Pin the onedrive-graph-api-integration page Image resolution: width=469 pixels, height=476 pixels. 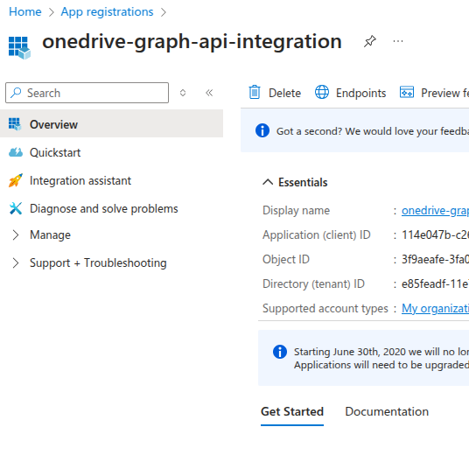click(x=370, y=41)
